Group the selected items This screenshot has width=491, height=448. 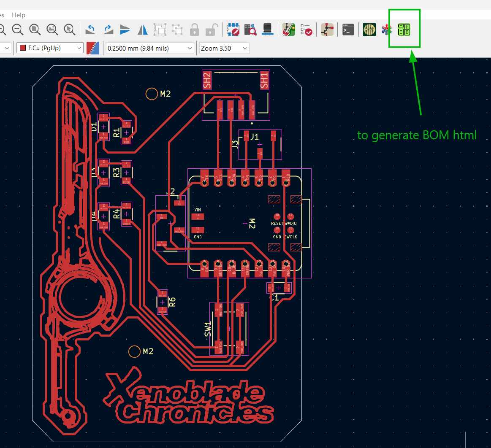click(160, 30)
